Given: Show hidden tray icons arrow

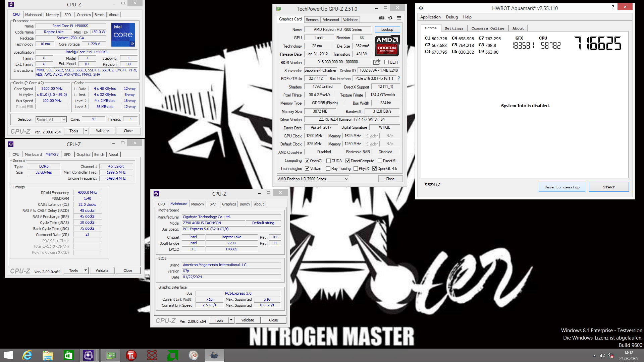Looking at the screenshot, I should [x=594, y=356].
